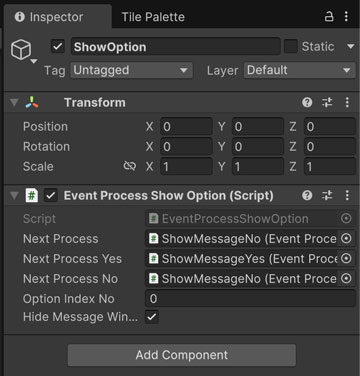The height and width of the screenshot is (376, 360).
Task: Switch to the Tile Palette tab
Action: coord(153,17)
